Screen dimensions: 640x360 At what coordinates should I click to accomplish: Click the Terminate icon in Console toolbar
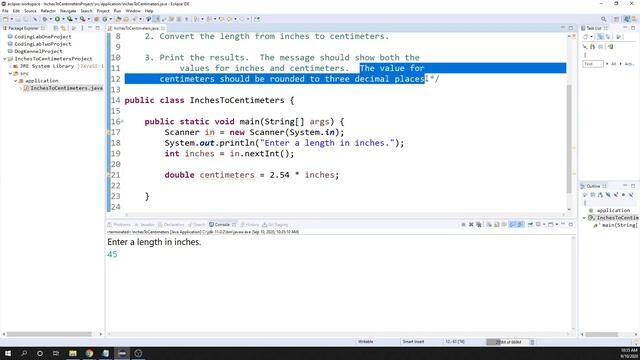(x=463, y=224)
